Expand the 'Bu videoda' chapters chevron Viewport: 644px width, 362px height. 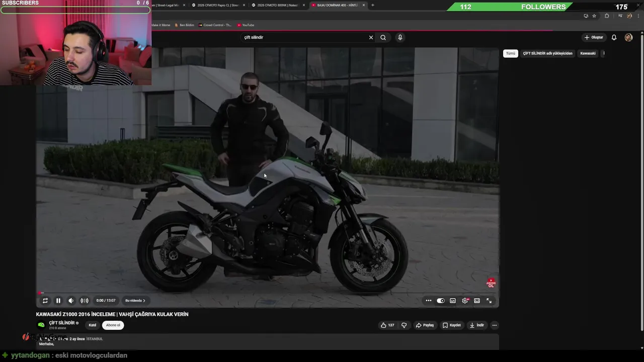click(x=144, y=301)
